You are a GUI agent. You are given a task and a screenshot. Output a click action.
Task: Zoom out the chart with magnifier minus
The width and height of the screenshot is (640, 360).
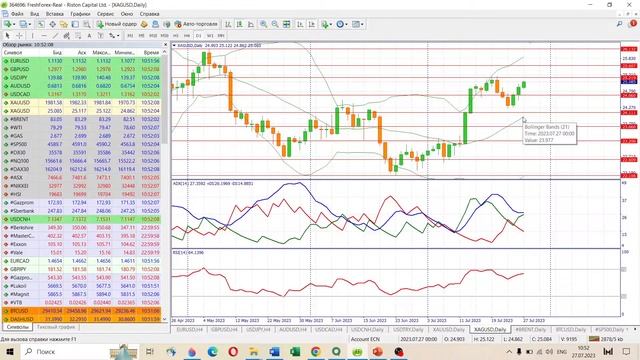(275, 24)
